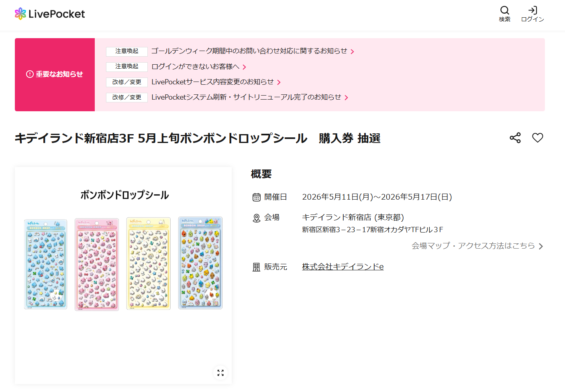Click the 概要 heading

[x=261, y=174]
